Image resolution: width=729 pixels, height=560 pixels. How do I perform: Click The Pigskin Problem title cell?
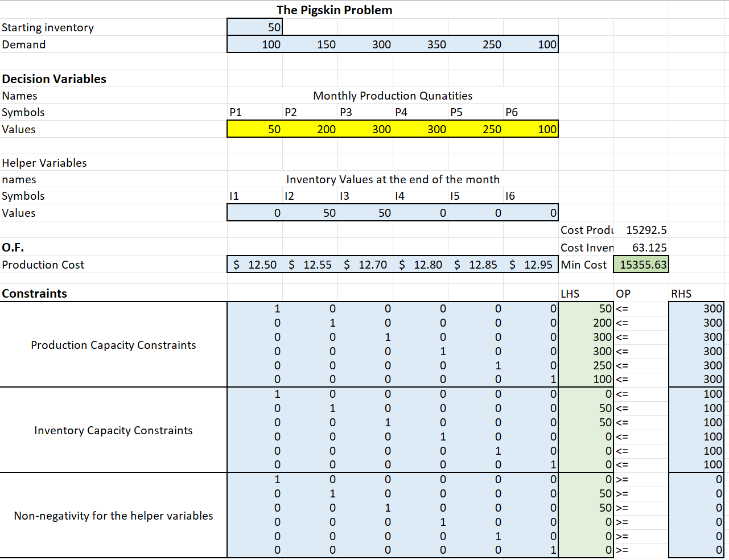pos(335,10)
